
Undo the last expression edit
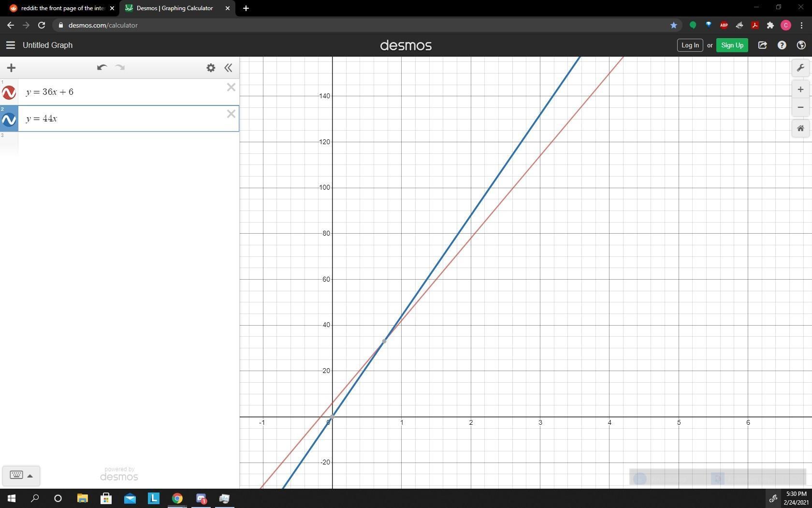tap(101, 68)
